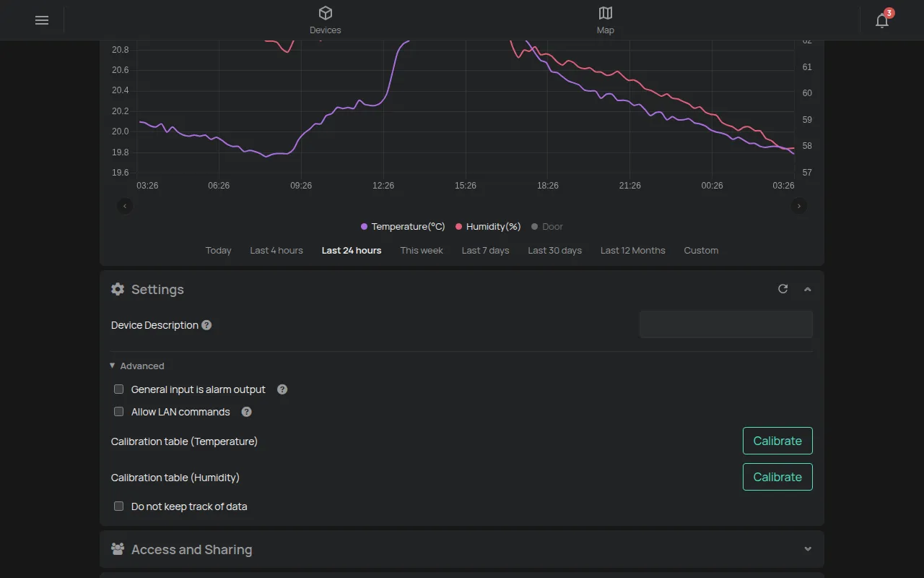Collapse the Settings panel chevron
The width and height of the screenshot is (924, 578).
click(x=808, y=289)
